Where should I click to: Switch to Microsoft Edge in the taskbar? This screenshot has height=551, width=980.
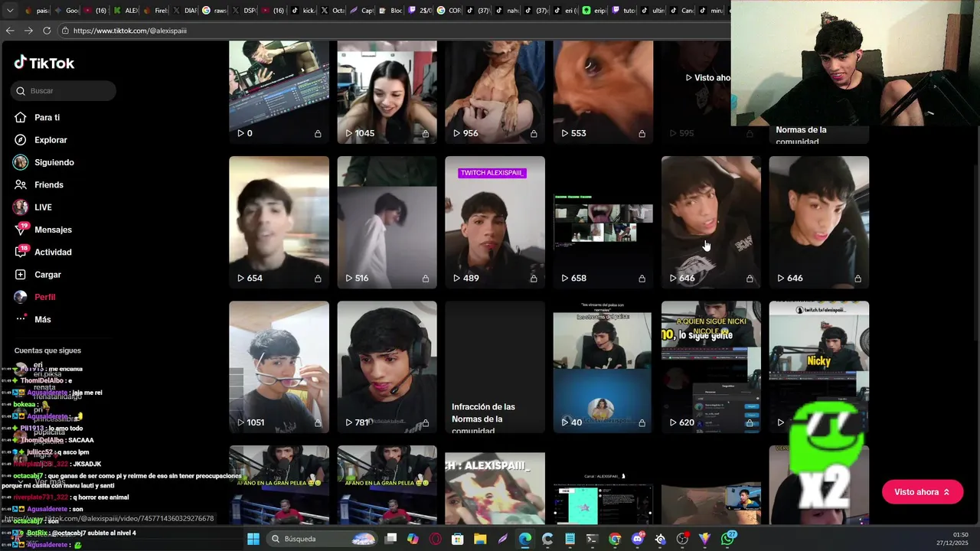(525, 539)
